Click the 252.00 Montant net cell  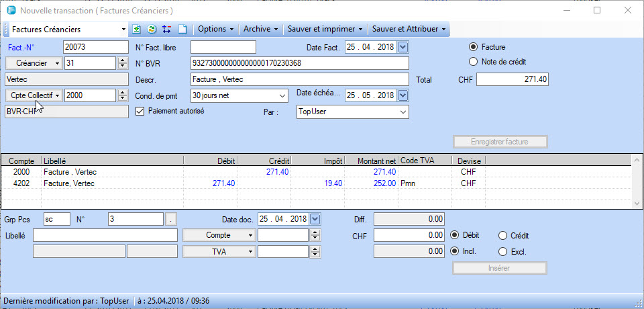coord(371,183)
